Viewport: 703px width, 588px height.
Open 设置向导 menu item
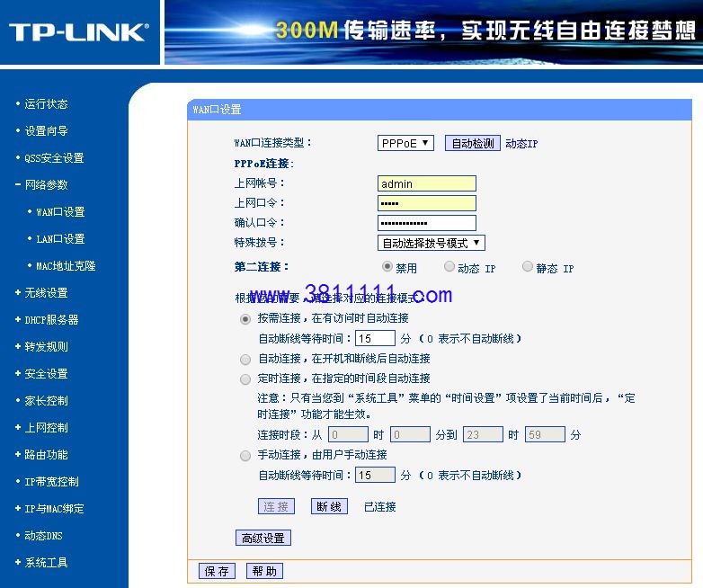(x=46, y=131)
